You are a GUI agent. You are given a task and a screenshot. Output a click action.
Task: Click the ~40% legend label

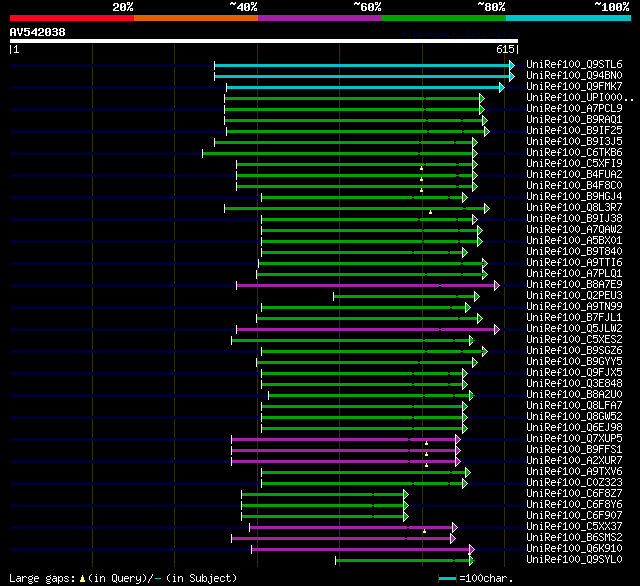(244, 7)
